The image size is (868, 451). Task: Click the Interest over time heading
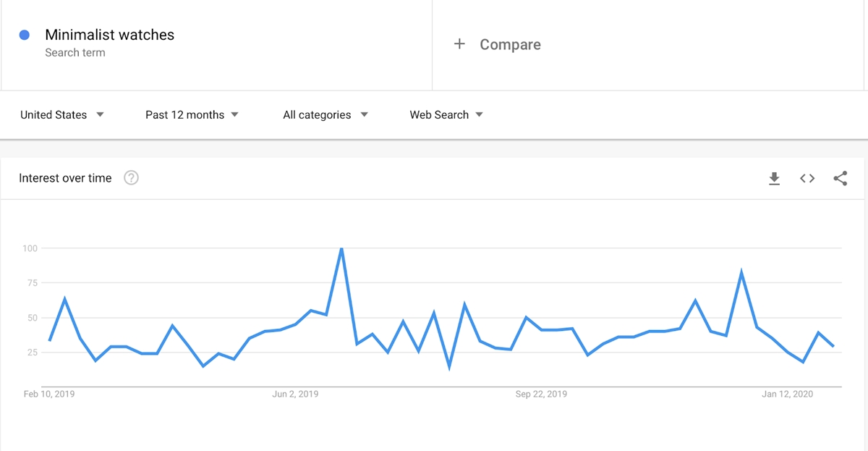65,178
